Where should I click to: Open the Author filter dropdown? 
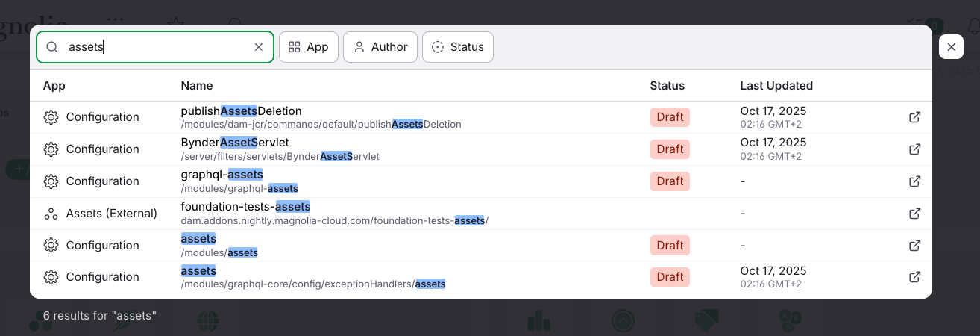point(380,47)
